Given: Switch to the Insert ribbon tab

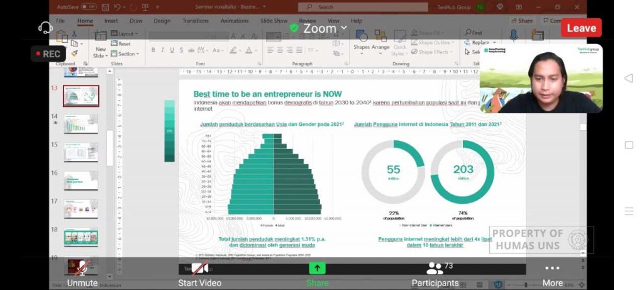Looking at the screenshot, I should click(111, 21).
